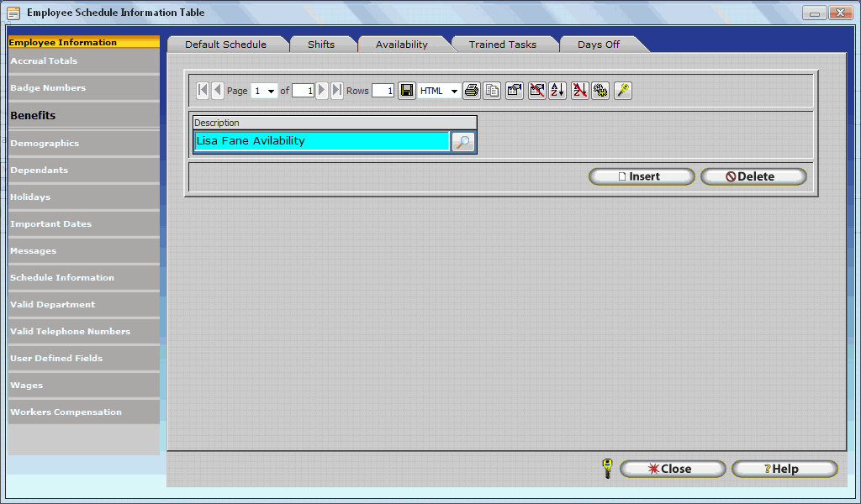Switch to the Trained Tasks tab
Screen dimensions: 861x504
click(x=502, y=45)
